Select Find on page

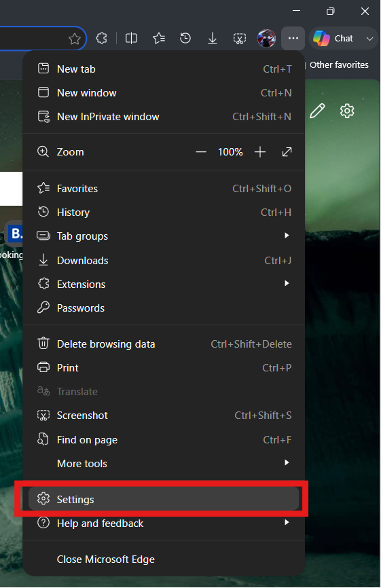(164, 439)
